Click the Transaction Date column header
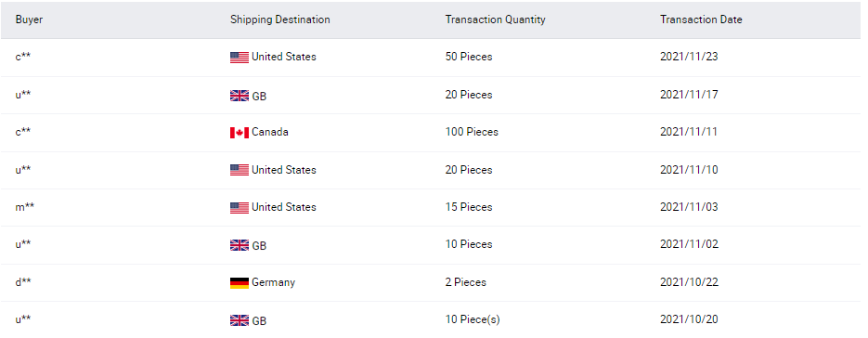Screen dimensions: 868x338 point(701,19)
